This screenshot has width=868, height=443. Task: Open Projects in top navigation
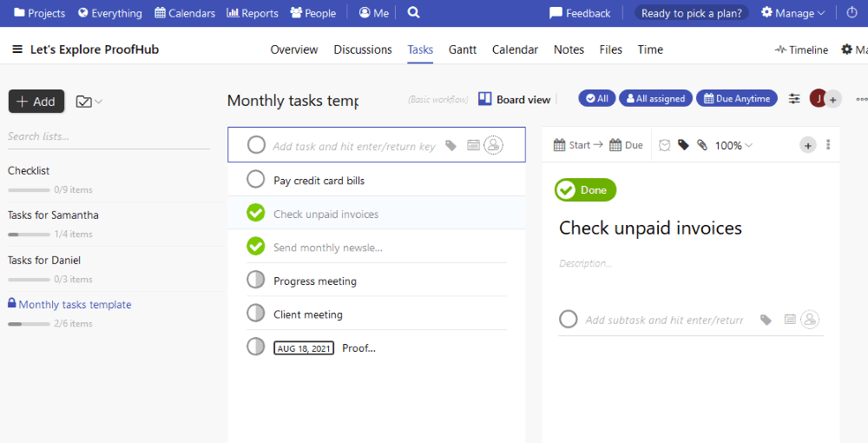coord(39,13)
